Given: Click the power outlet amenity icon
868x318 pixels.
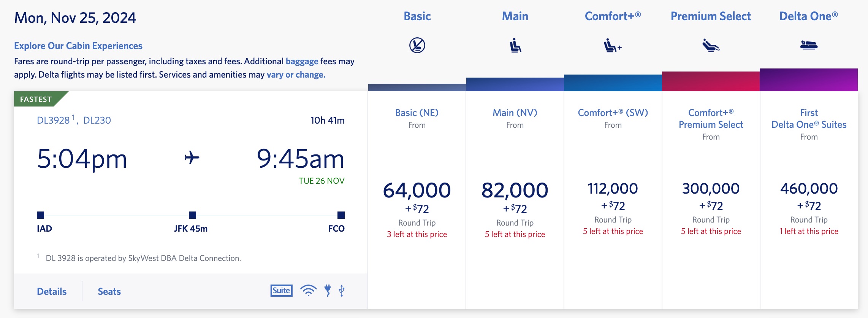Looking at the screenshot, I should point(328,291).
